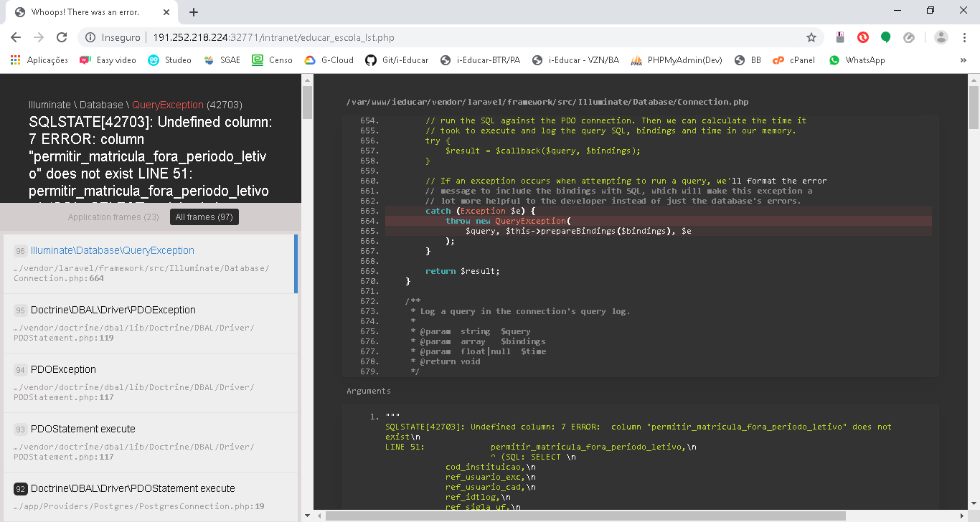Click code line 657 '$result = $callback'
The width and height of the screenshot is (980, 522).
click(542, 151)
